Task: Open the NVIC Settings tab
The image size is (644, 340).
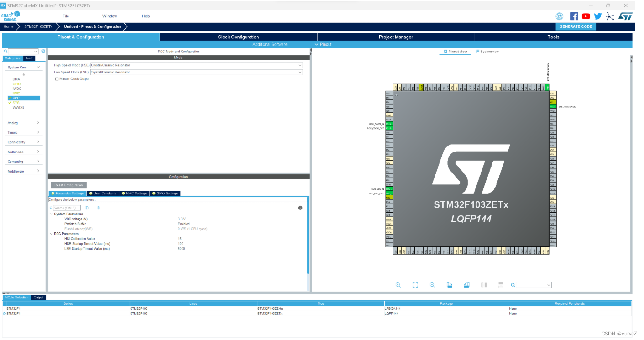Action: pyautogui.click(x=134, y=194)
